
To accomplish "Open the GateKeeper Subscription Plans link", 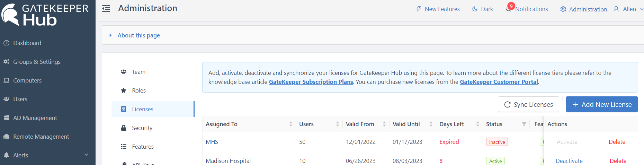I will [x=311, y=82].
